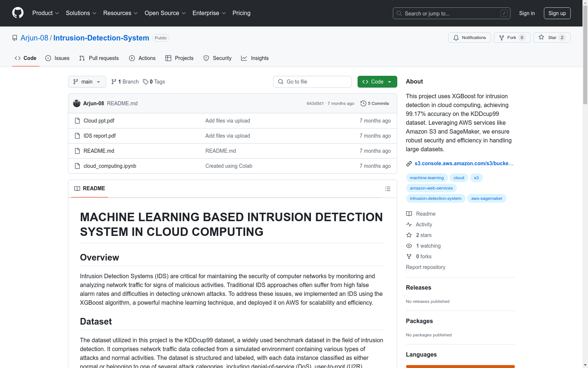Expand the Resources menu
This screenshot has height=368, width=588.
[121, 13]
